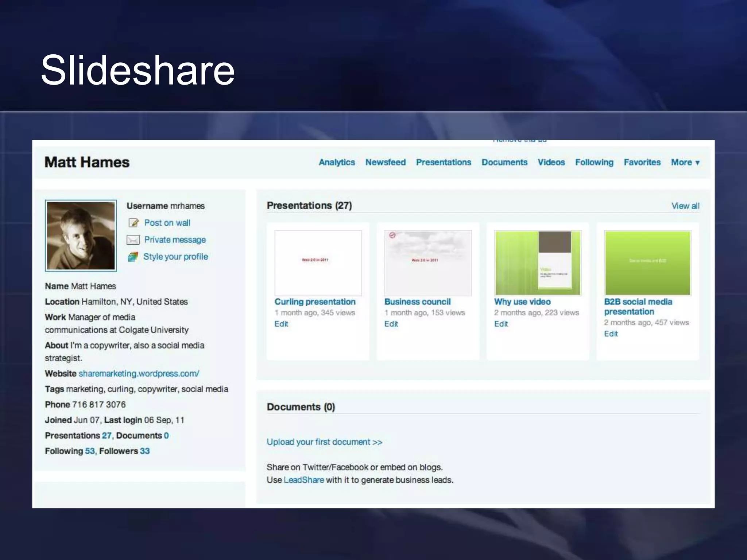Click the Followers count 33
This screenshot has width=747, height=560.
[145, 451]
